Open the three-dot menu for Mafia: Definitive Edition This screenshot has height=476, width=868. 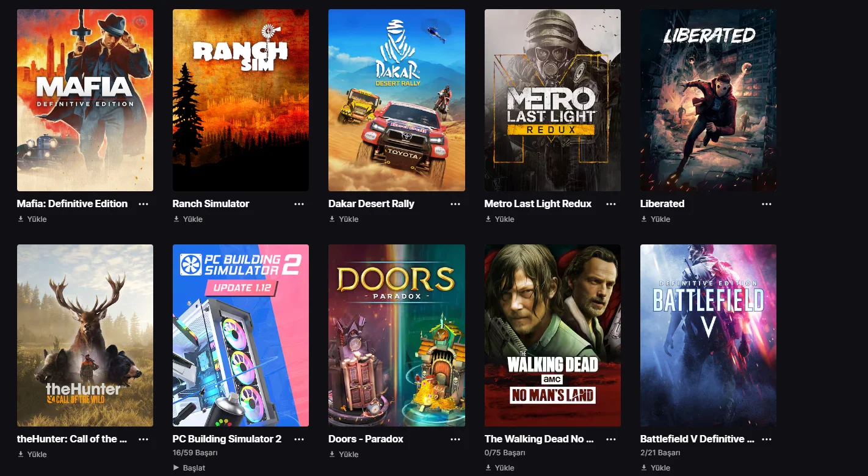[143, 204]
